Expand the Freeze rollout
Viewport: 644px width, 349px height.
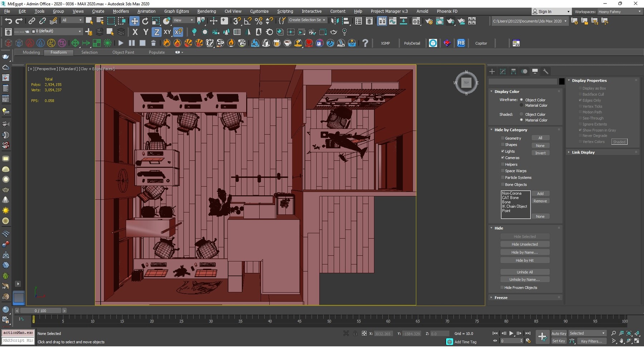point(501,298)
